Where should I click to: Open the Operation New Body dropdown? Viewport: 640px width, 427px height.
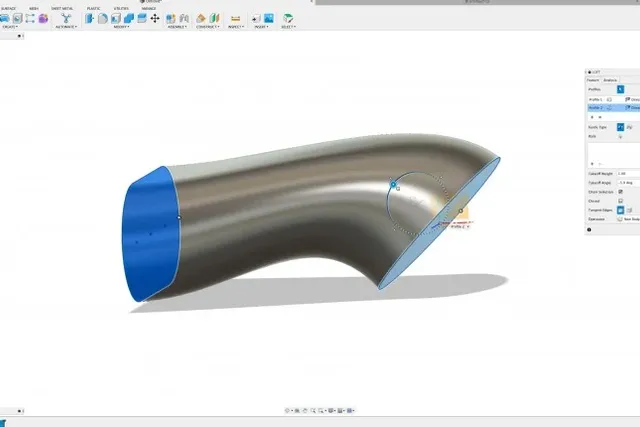629,219
